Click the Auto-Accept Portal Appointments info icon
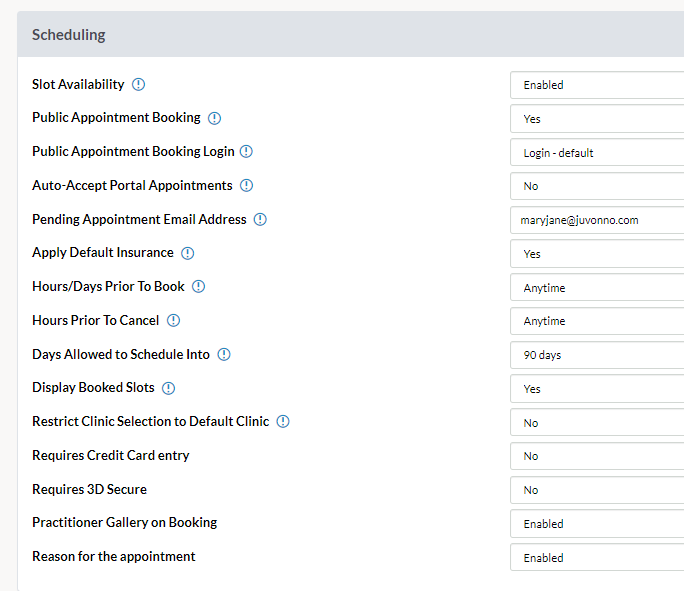This screenshot has width=684, height=591. (x=246, y=185)
